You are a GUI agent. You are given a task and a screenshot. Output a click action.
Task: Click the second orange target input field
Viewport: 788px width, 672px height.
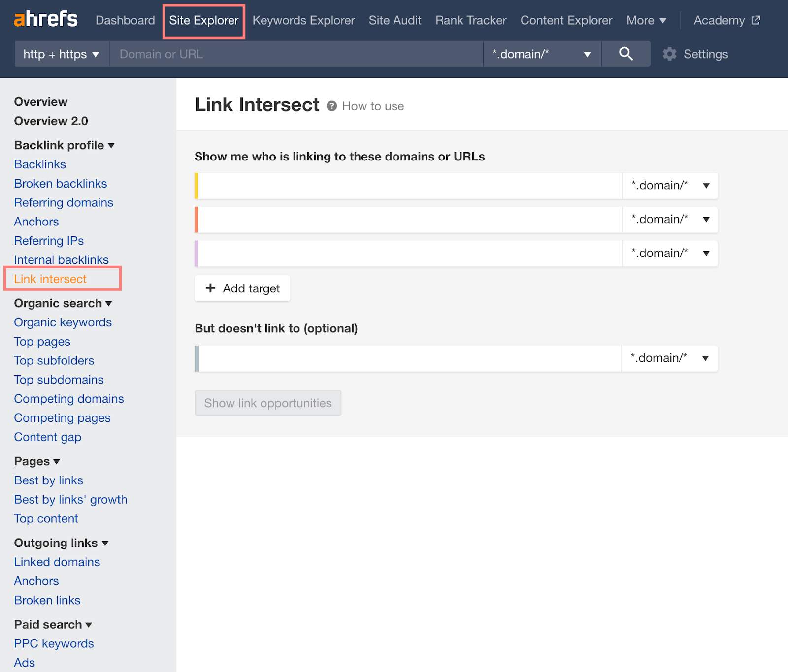click(410, 220)
